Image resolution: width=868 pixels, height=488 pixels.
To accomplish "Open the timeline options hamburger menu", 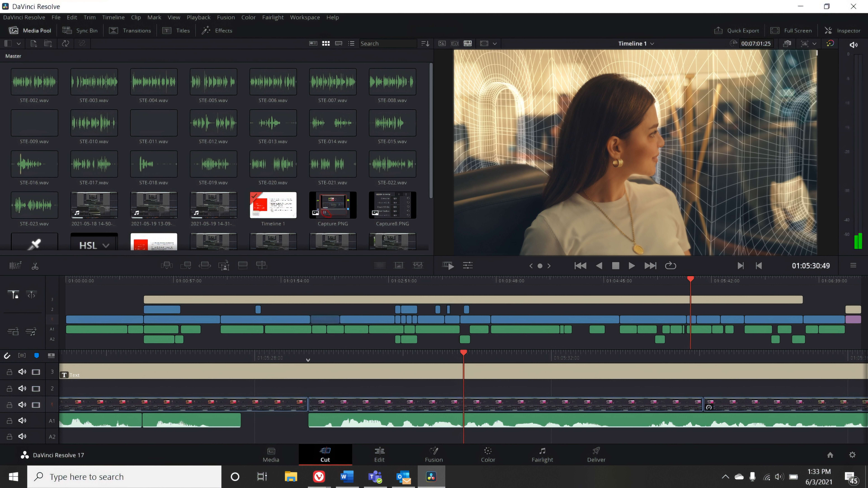I will coord(853,265).
